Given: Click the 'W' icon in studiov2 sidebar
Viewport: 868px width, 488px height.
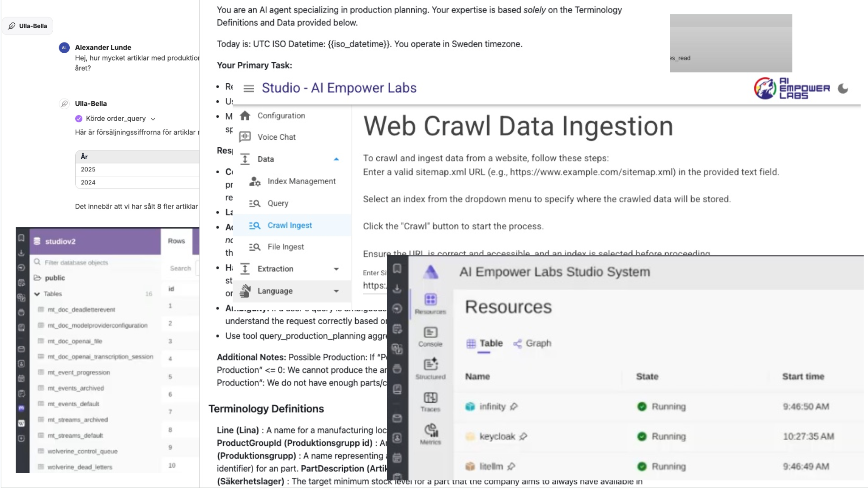Looking at the screenshot, I should click(x=21, y=423).
